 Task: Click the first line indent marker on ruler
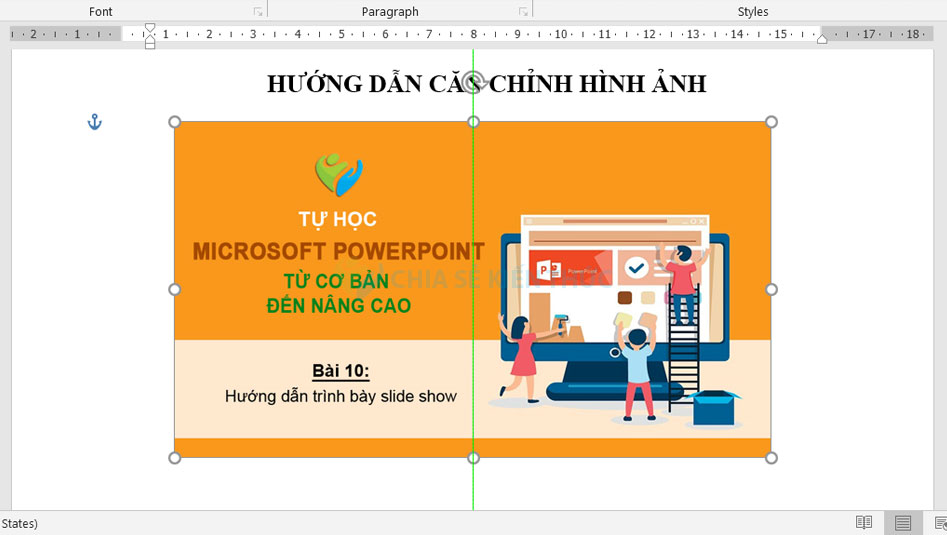(150, 27)
